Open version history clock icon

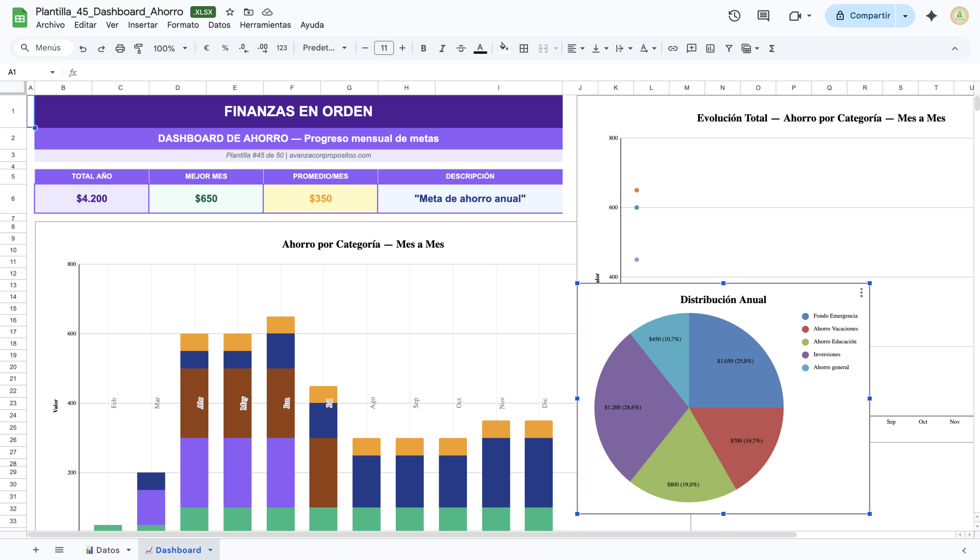[x=734, y=16]
